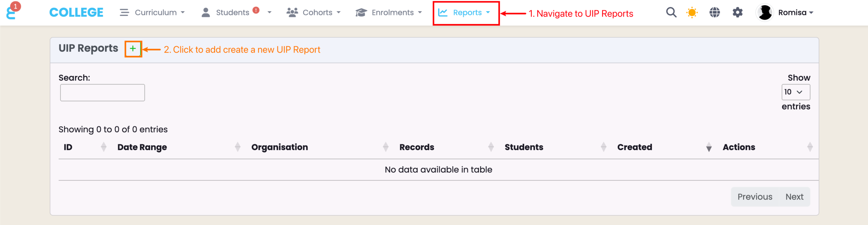This screenshot has width=868, height=225.
Task: Open the search magnifier icon
Action: point(671,13)
